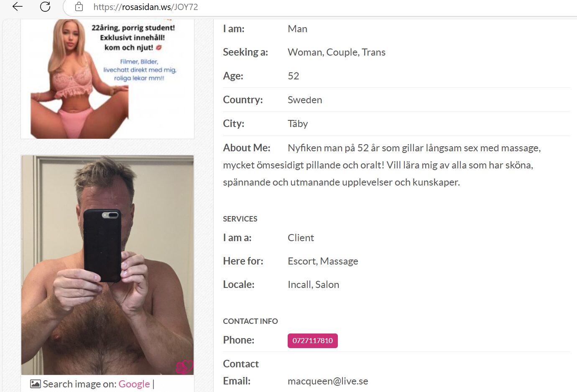Viewport: 577px width, 392px height.
Task: Open site info via the lock icon
Action: tap(79, 7)
